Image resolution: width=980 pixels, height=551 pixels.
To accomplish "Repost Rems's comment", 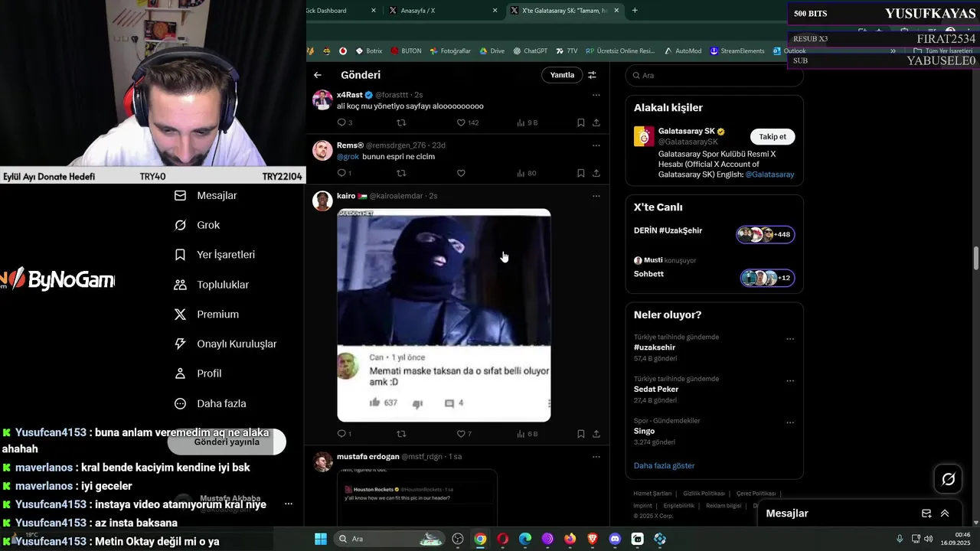I will [401, 173].
